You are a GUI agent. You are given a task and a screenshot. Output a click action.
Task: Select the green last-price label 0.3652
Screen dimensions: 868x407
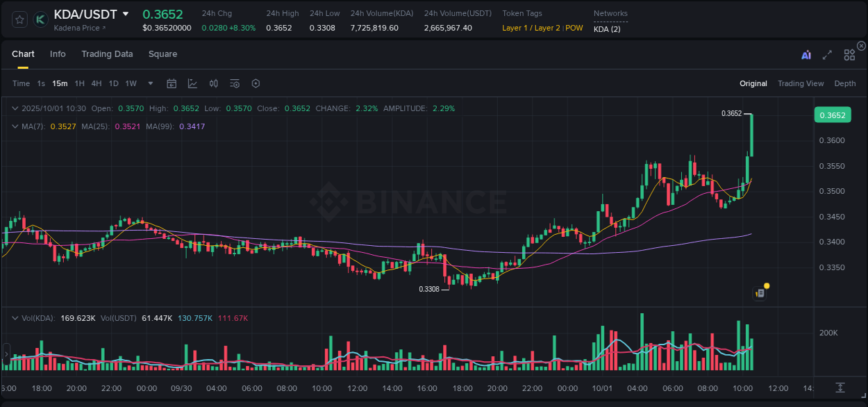click(833, 115)
